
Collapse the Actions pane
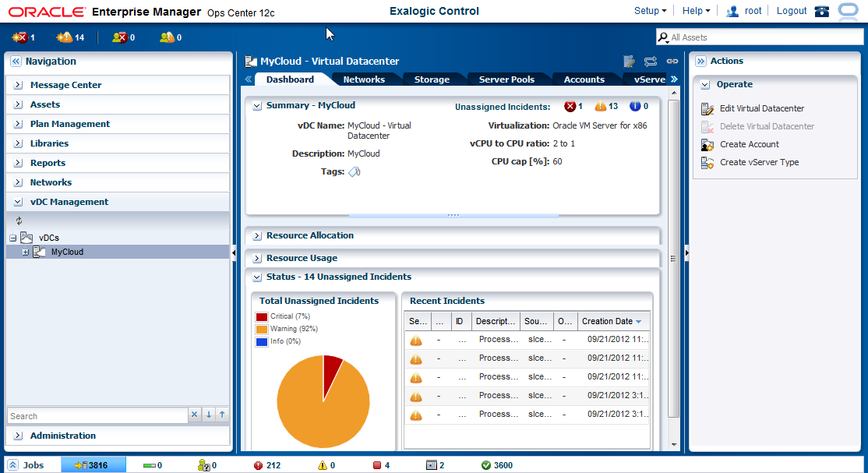click(x=700, y=61)
